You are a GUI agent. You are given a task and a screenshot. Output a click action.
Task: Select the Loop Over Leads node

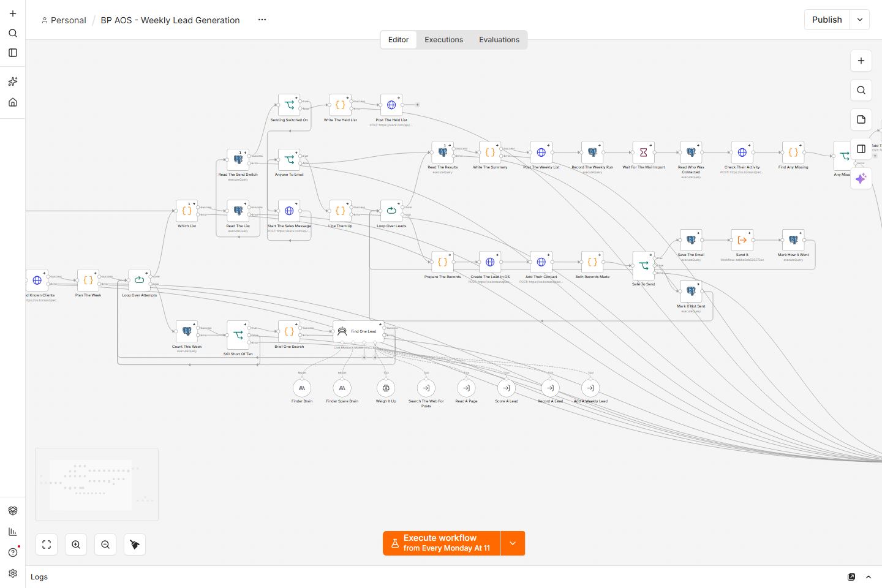tap(391, 211)
